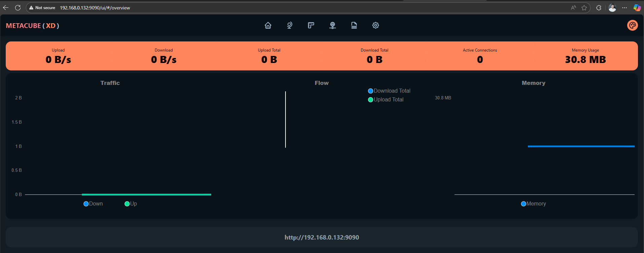The width and height of the screenshot is (644, 253).
Task: Open the Logs document icon in navigation
Action: tap(354, 25)
